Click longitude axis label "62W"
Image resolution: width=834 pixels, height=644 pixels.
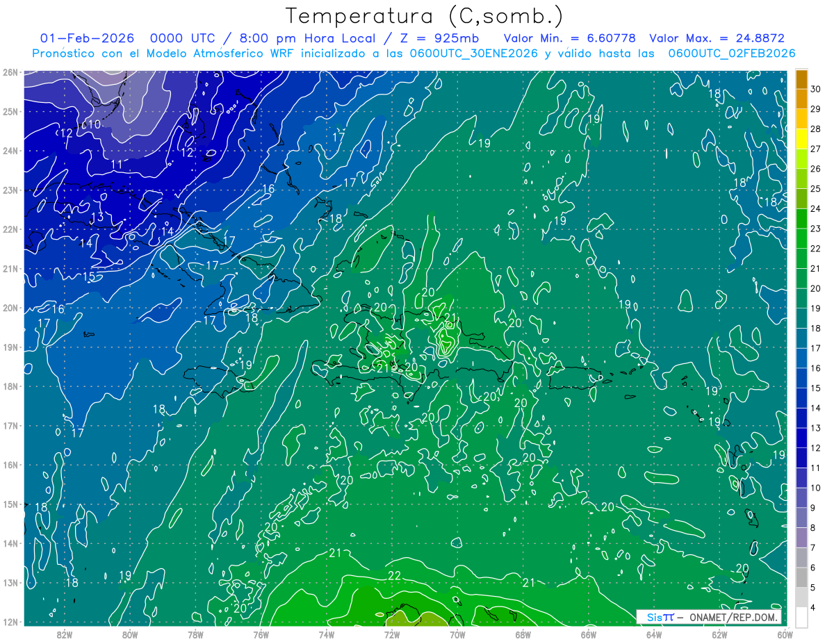[719, 634]
